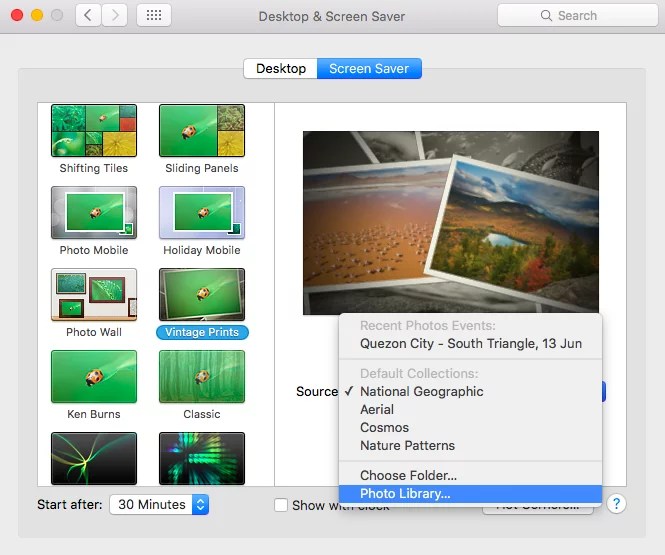Select the screen saver thumbnail below Classic
The width and height of the screenshot is (665, 555).
click(202, 458)
